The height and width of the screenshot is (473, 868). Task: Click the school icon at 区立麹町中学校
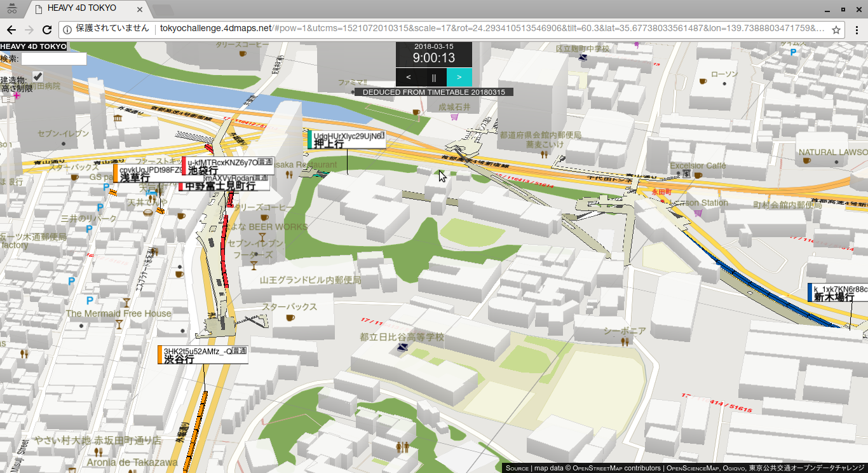tap(583, 57)
